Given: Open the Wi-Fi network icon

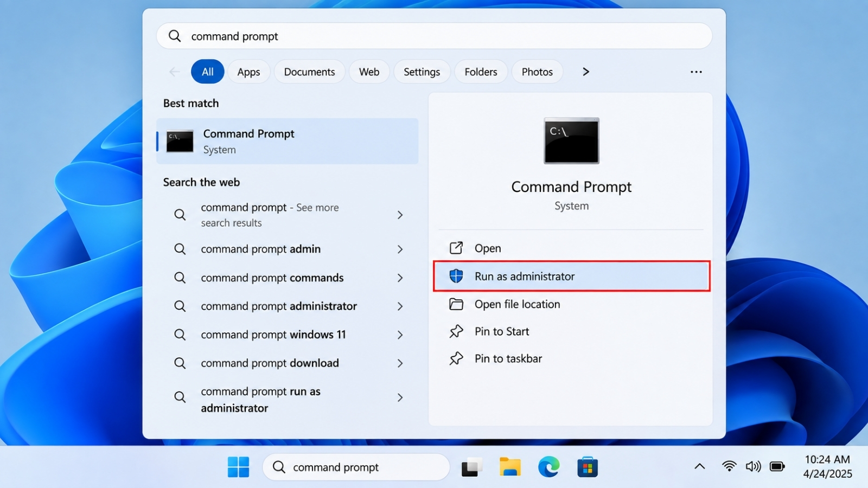Looking at the screenshot, I should tap(729, 466).
